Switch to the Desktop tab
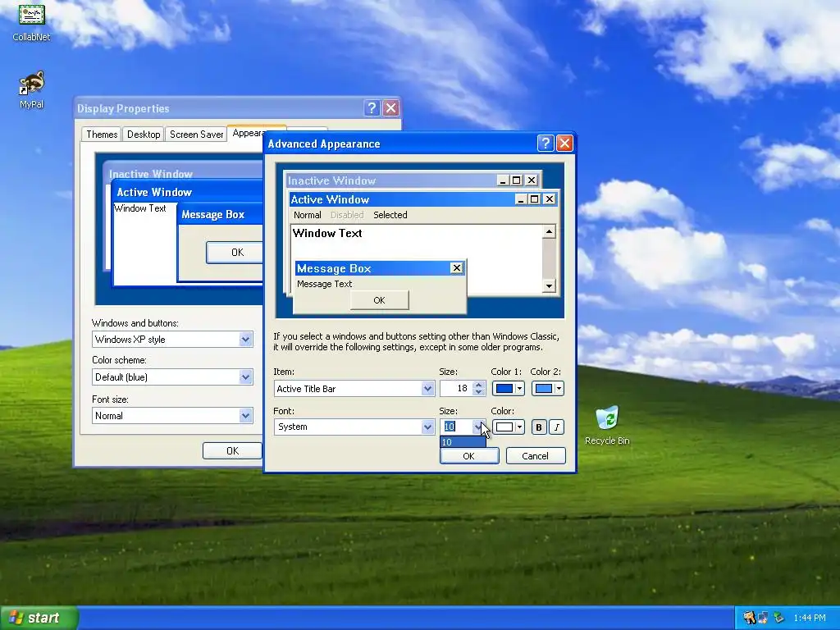 click(144, 135)
